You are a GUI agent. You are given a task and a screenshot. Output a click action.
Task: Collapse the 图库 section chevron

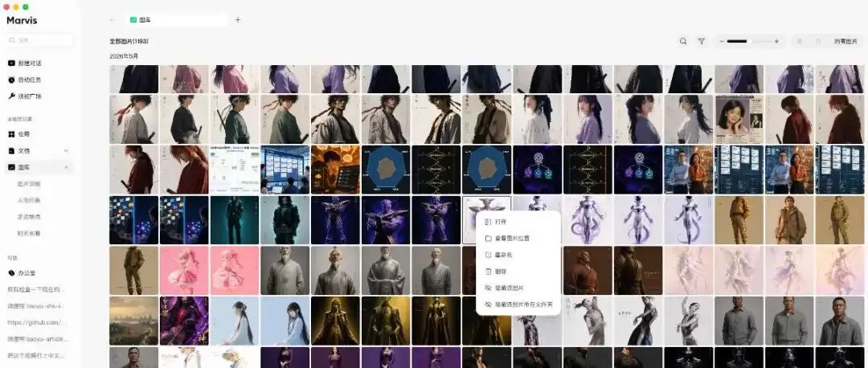pos(67,167)
